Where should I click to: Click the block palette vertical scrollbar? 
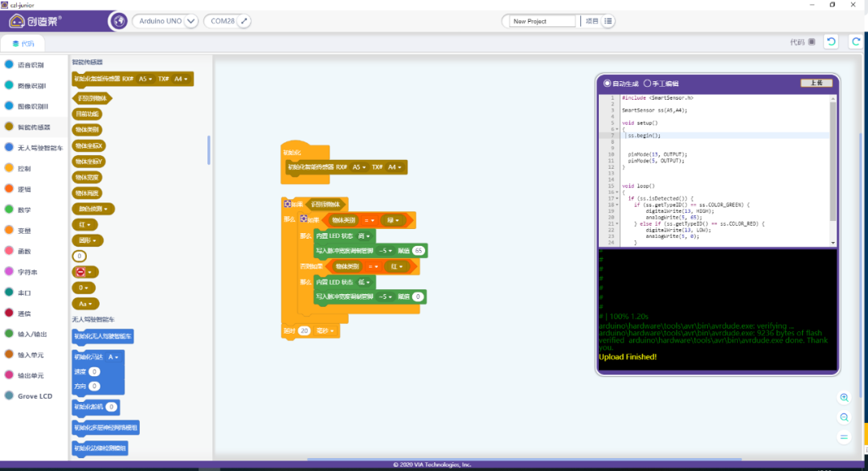click(x=209, y=149)
